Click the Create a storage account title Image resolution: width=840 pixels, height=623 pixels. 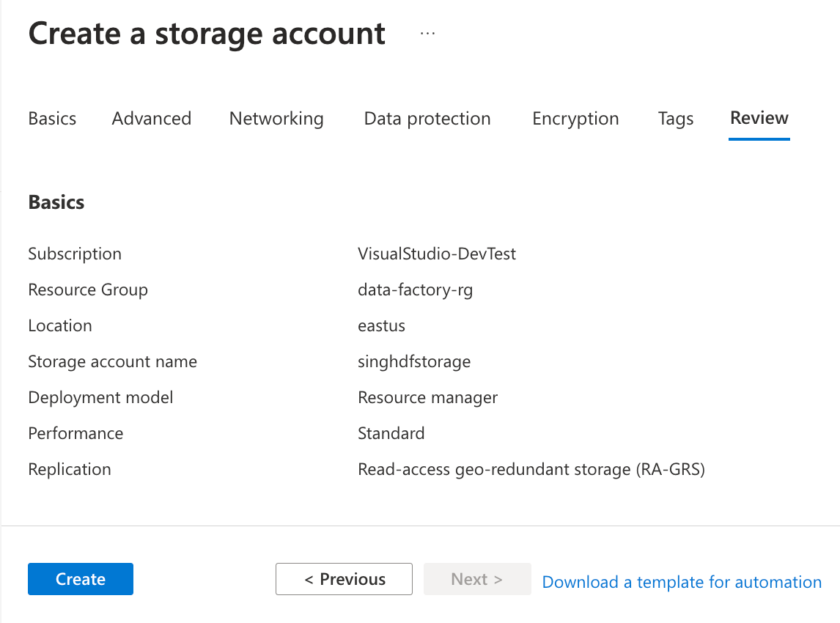pyautogui.click(x=206, y=33)
